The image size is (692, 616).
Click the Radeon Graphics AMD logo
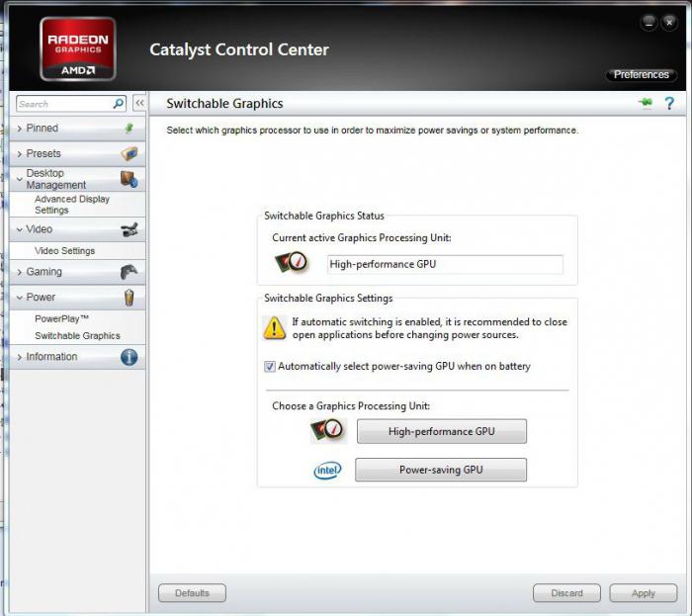click(78, 49)
